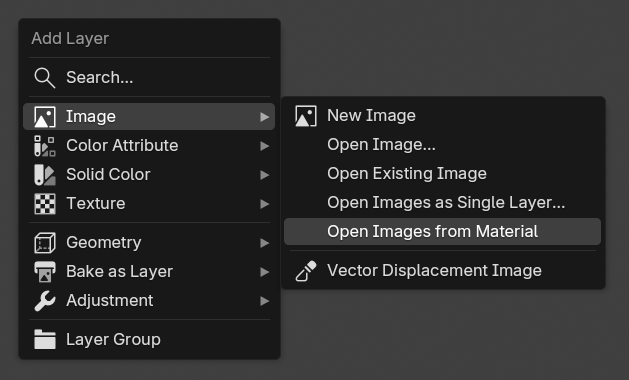Click the New Image picture icon

pos(306,116)
